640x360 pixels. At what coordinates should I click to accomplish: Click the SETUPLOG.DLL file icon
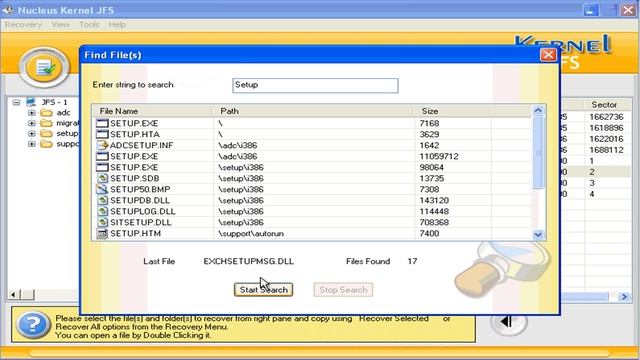tap(102, 211)
